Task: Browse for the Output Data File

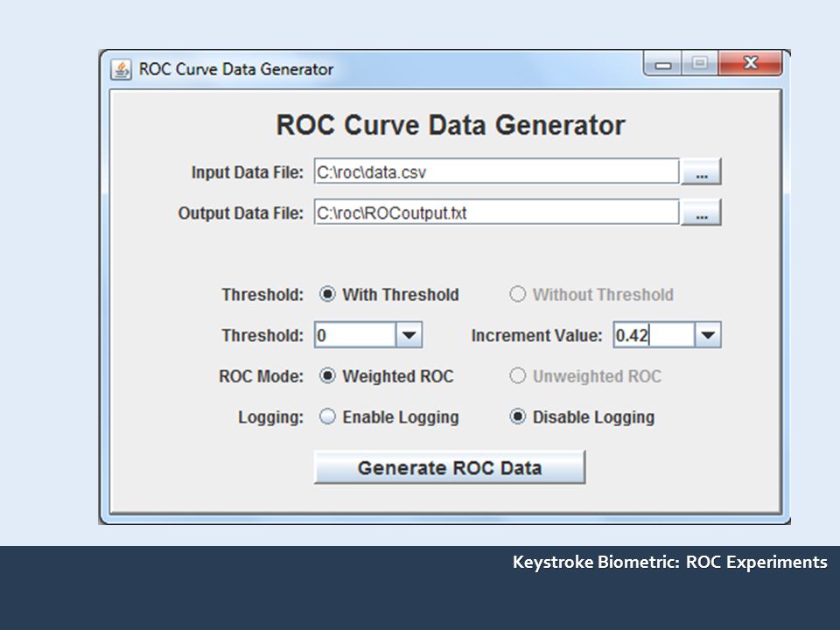Action: (x=701, y=212)
